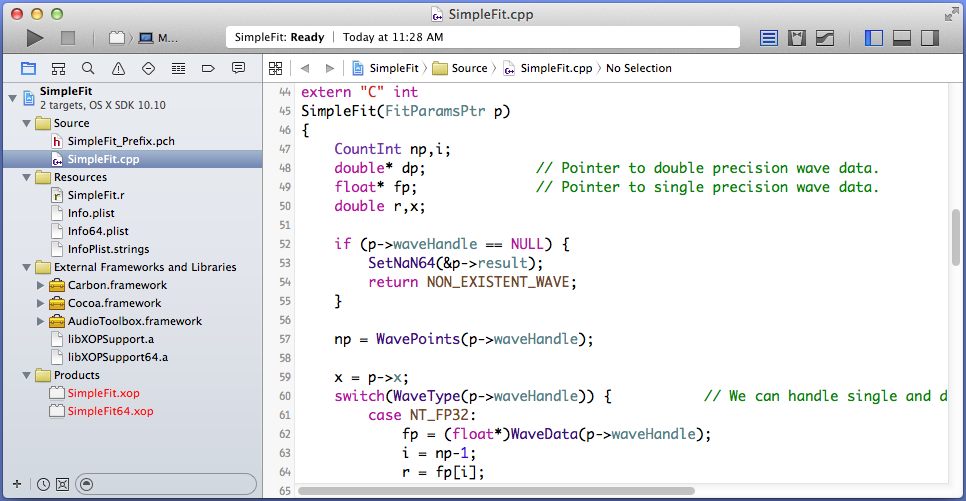Select SimpleFit.cpp in navigator
This screenshot has height=501, width=966.
pyautogui.click(x=132, y=159)
